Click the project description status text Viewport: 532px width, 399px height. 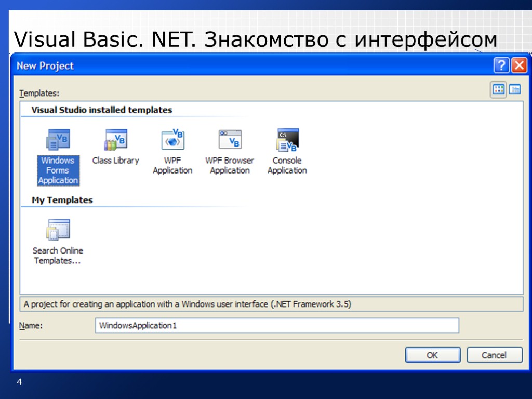pos(187,304)
